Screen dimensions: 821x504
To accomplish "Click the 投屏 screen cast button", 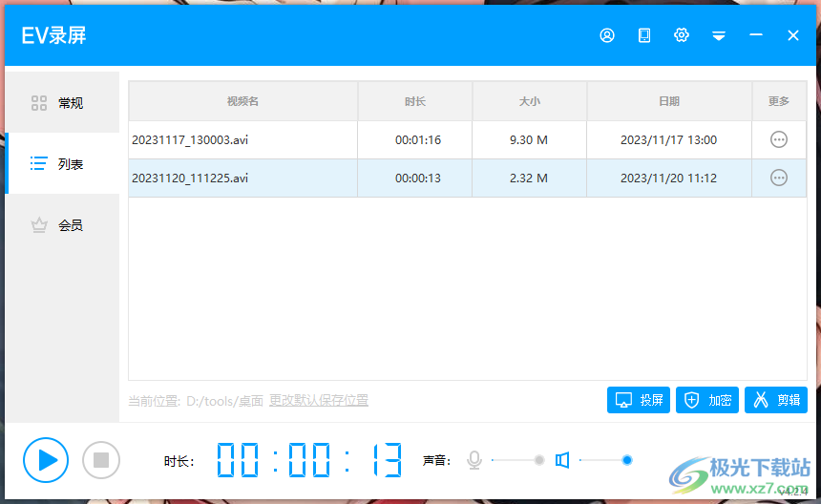I will coord(639,400).
